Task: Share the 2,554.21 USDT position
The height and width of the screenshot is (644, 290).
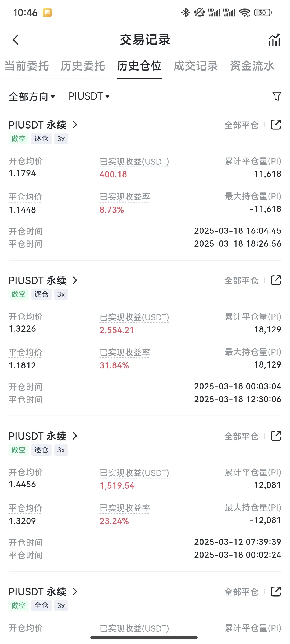Action: pos(276,280)
